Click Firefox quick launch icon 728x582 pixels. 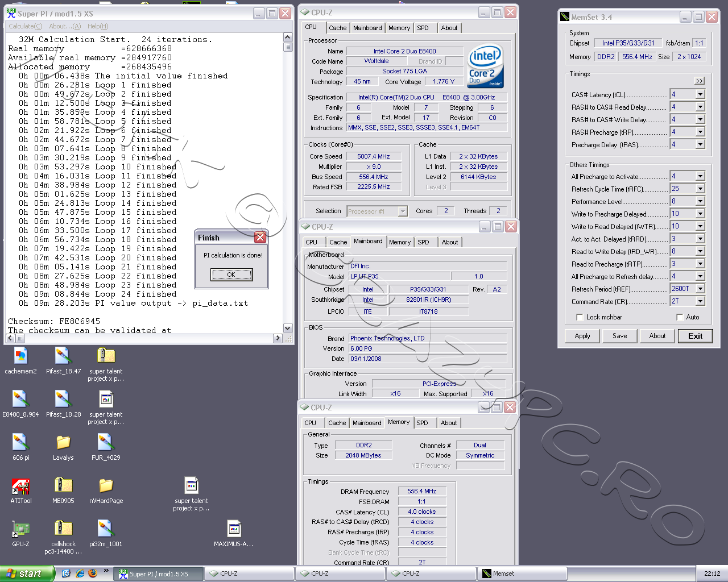pos(93,573)
